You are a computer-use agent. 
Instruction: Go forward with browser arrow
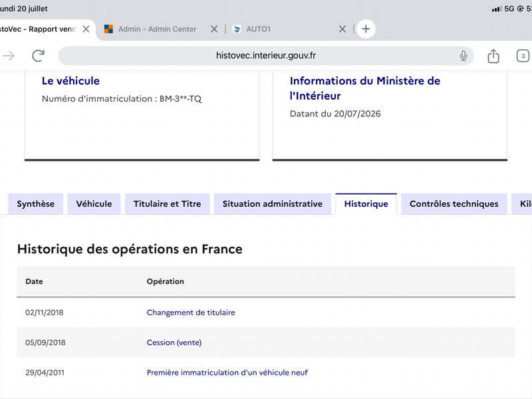(9, 56)
